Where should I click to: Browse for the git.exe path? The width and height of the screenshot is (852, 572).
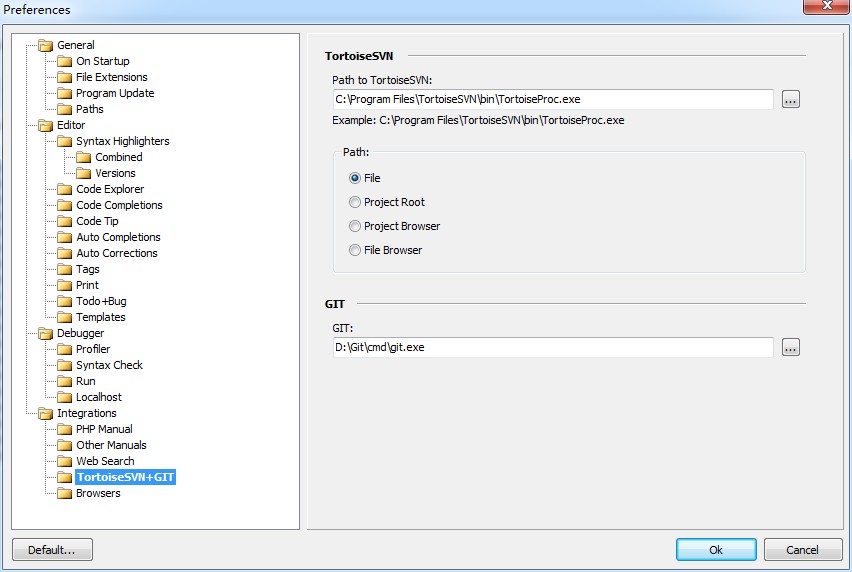click(791, 347)
